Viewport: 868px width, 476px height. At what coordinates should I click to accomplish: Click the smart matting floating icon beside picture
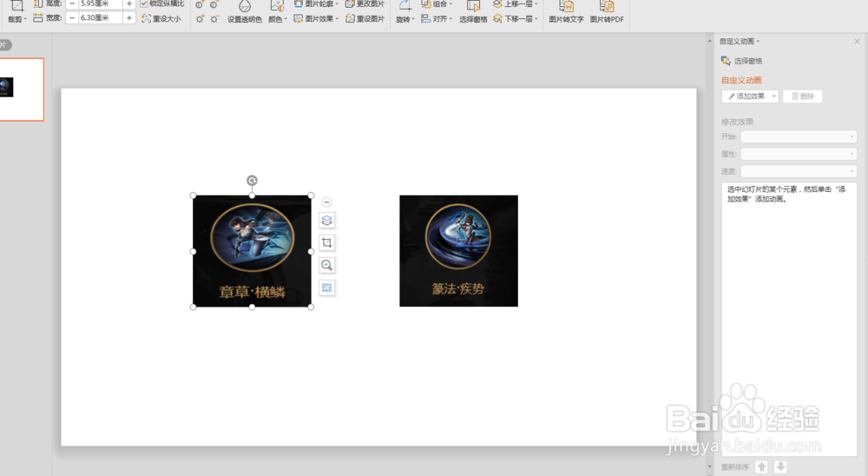click(x=326, y=288)
